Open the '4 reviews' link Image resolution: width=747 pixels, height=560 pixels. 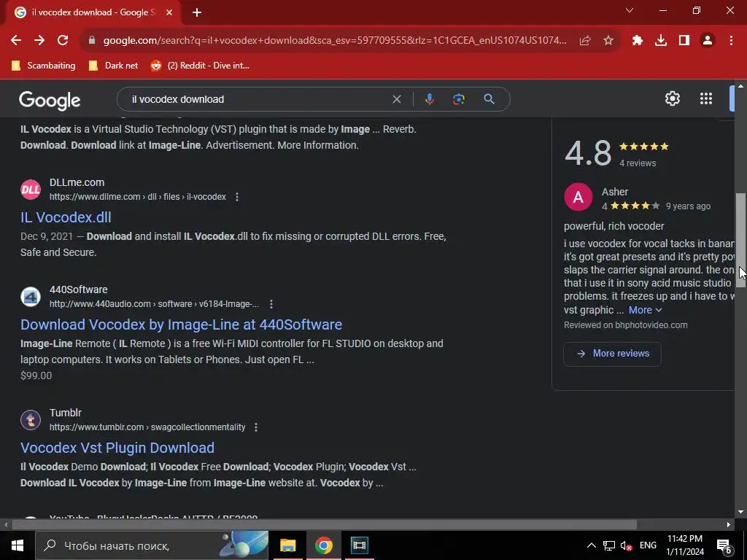coord(638,163)
